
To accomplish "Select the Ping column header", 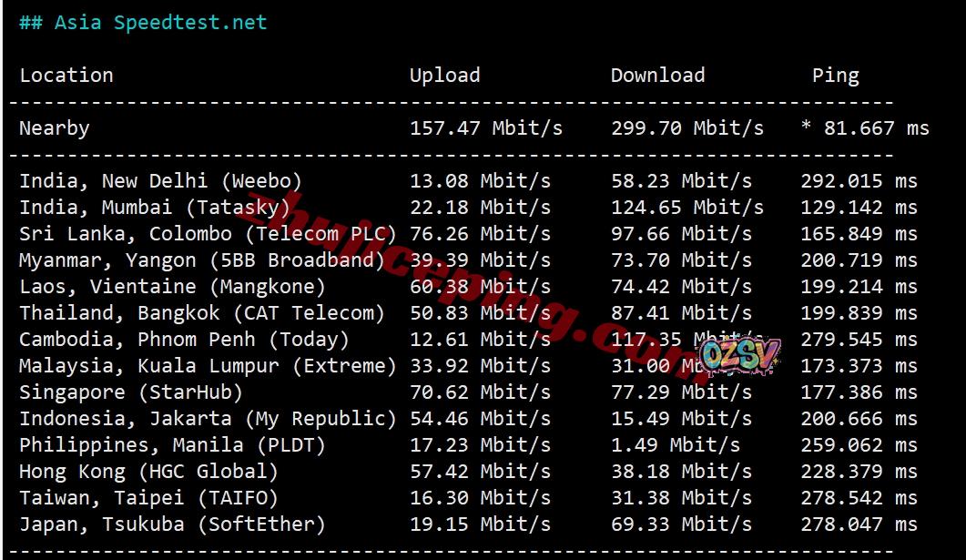I will pyautogui.click(x=836, y=76).
